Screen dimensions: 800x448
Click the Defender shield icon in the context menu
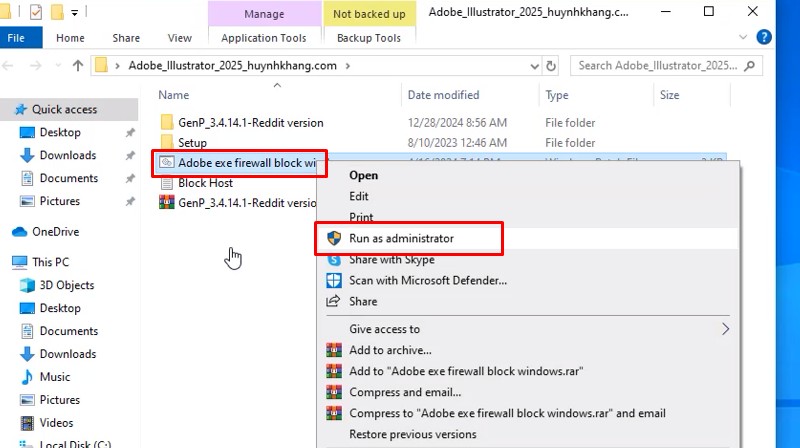(334, 280)
